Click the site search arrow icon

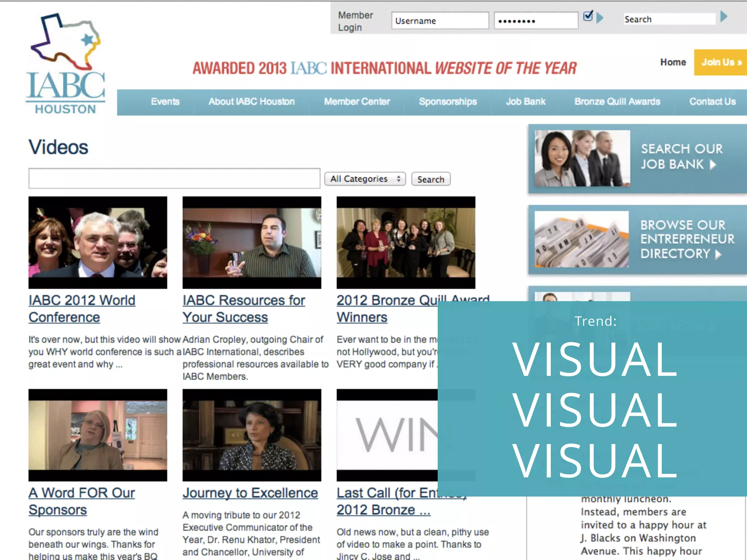(724, 17)
